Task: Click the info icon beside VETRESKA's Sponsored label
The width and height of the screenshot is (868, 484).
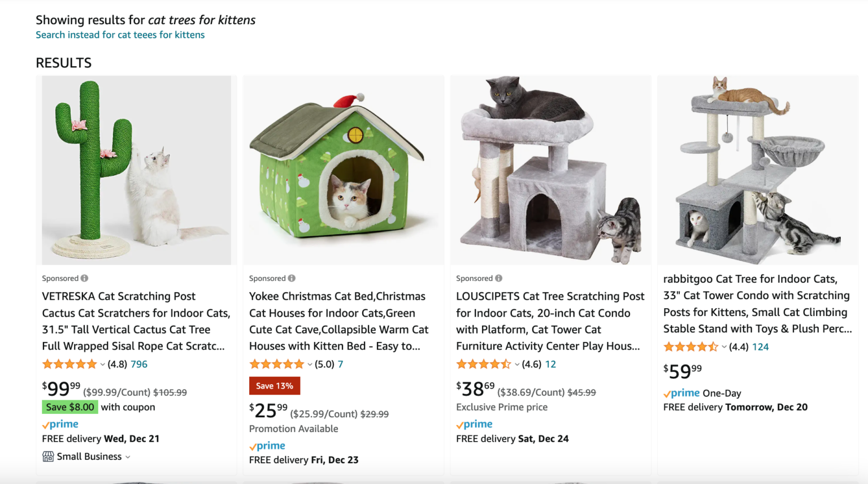Action: coord(84,278)
